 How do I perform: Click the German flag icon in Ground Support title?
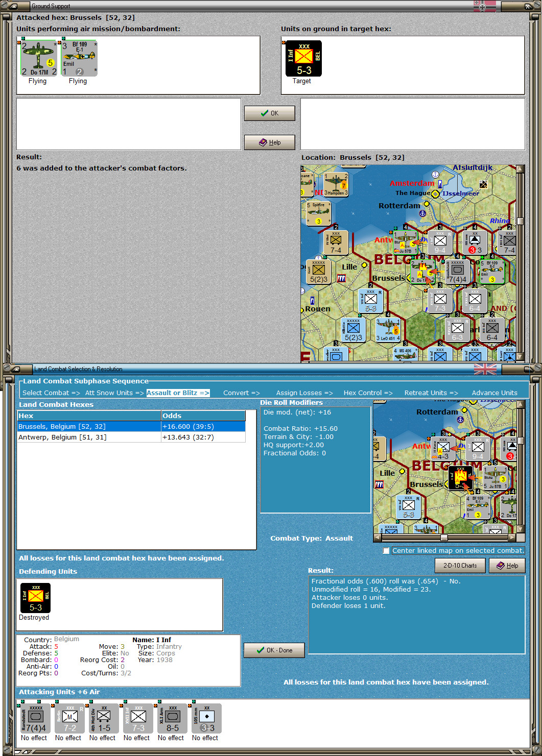coord(485,6)
